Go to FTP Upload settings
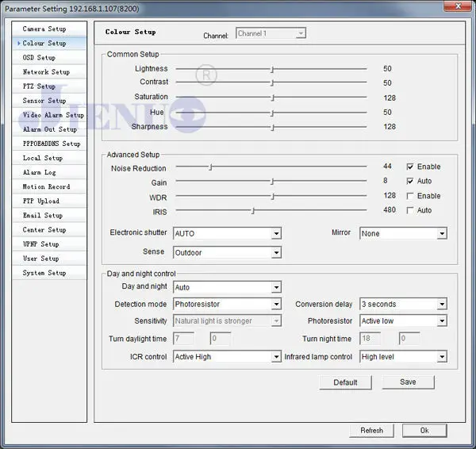This screenshot has width=476, height=449. pos(49,201)
